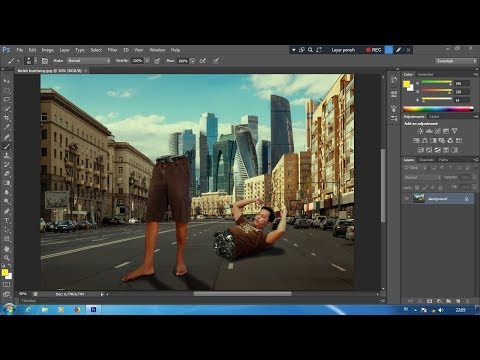
Task: Select the Rectangle shape tool
Action: [x=7, y=239]
